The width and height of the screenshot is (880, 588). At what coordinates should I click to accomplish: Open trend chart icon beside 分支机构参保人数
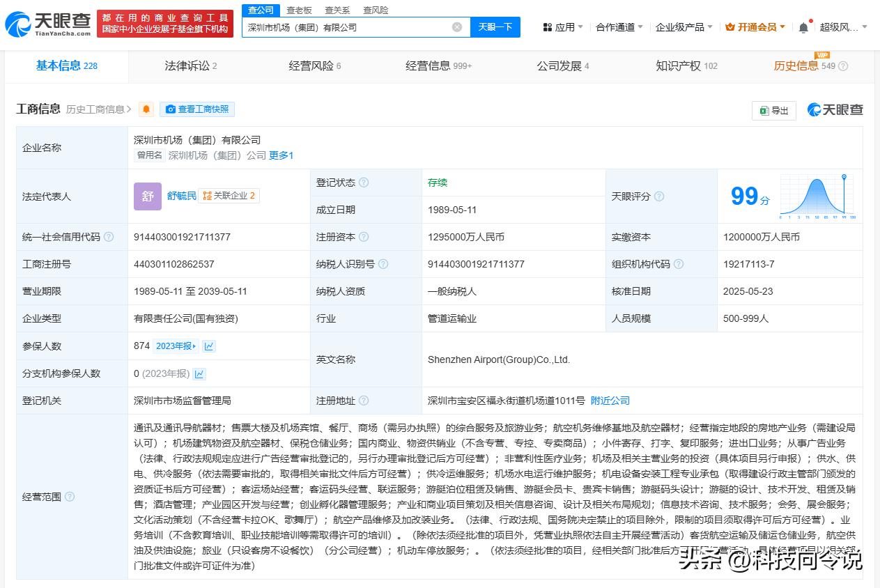(x=200, y=373)
